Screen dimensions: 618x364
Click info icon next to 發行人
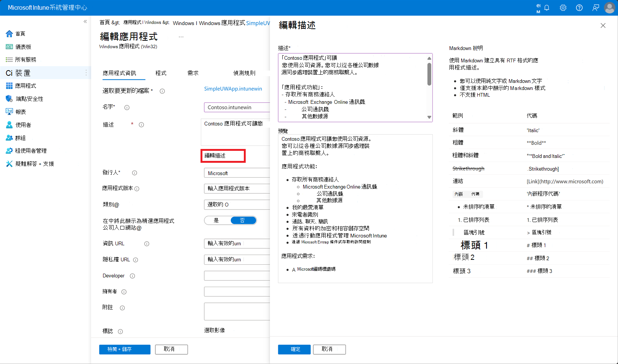134,173
